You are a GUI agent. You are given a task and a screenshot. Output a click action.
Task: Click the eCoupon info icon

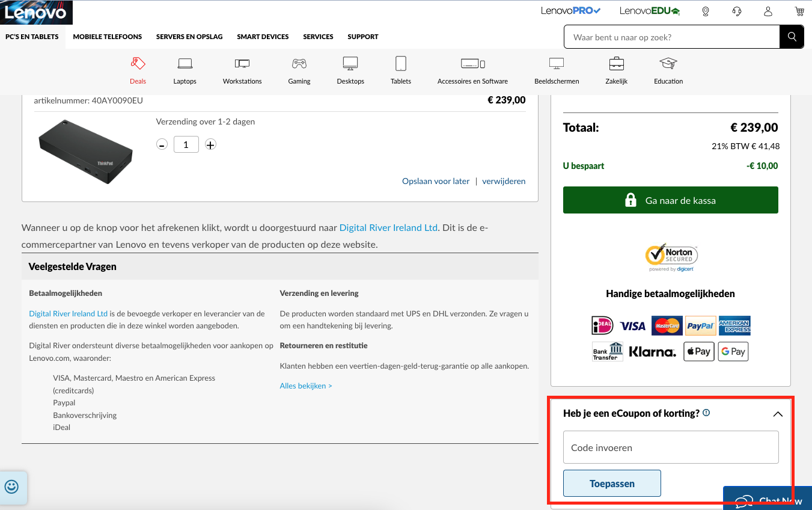pos(706,413)
